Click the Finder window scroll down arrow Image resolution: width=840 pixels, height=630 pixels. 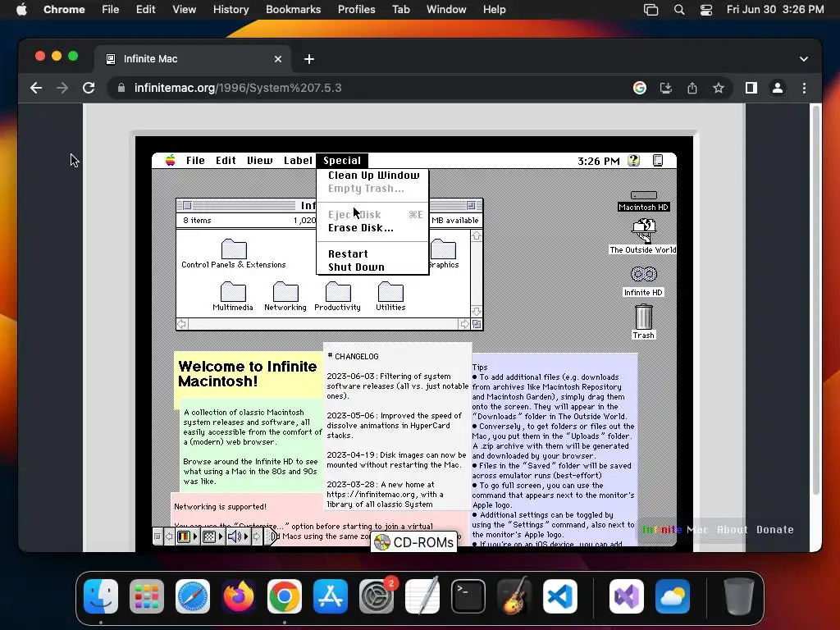(x=477, y=311)
